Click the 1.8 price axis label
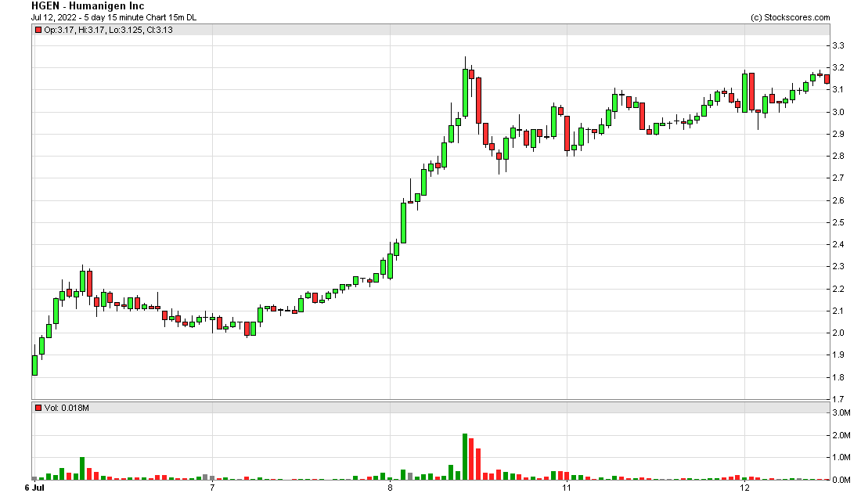 838,377
